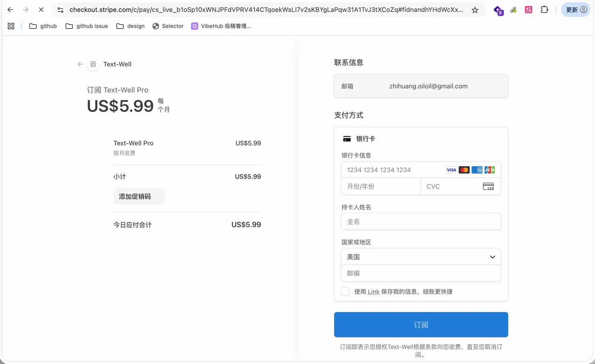Viewport: 595px width, 364px height.
Task: Focus the 全名 cardholder name field
Action: click(x=421, y=221)
